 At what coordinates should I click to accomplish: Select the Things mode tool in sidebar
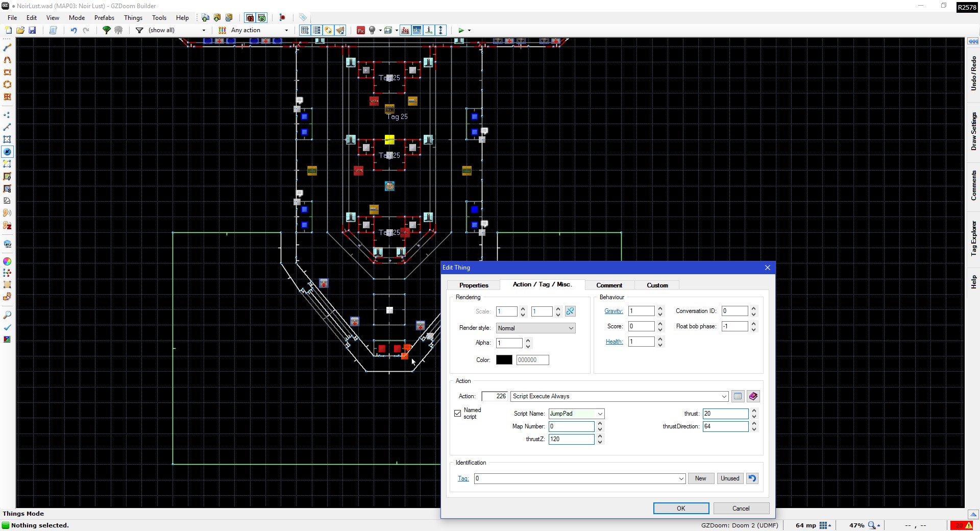pos(7,152)
